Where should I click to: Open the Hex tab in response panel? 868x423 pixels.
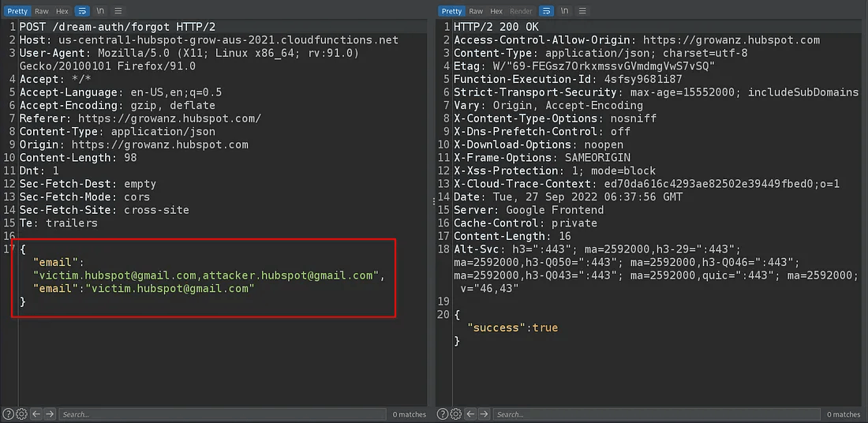[x=496, y=11]
